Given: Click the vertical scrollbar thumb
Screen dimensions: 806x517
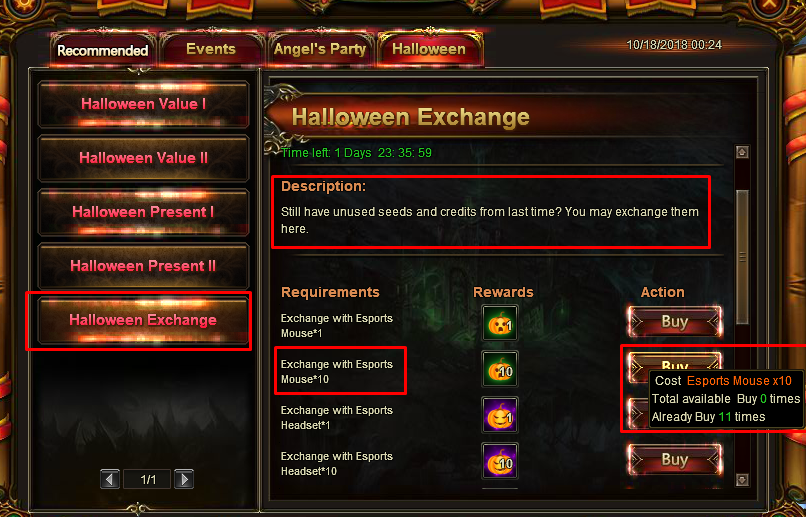Looking at the screenshot, I should click(x=742, y=257).
